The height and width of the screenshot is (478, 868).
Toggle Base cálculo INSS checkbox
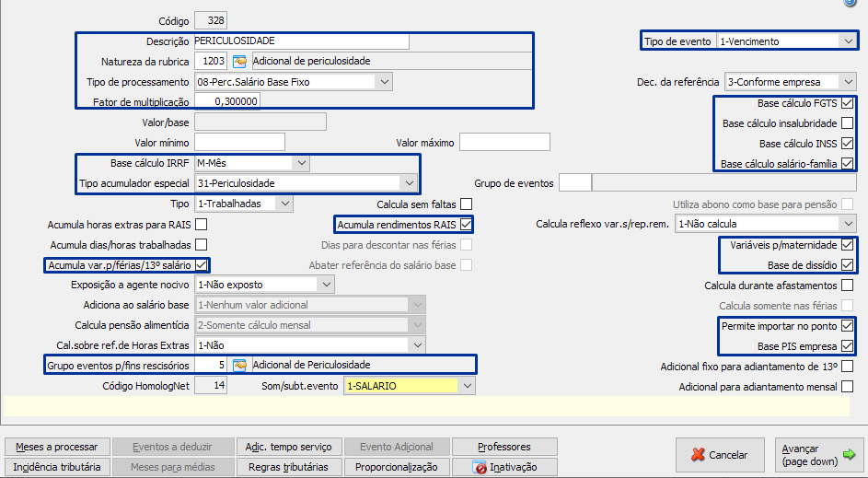847,144
